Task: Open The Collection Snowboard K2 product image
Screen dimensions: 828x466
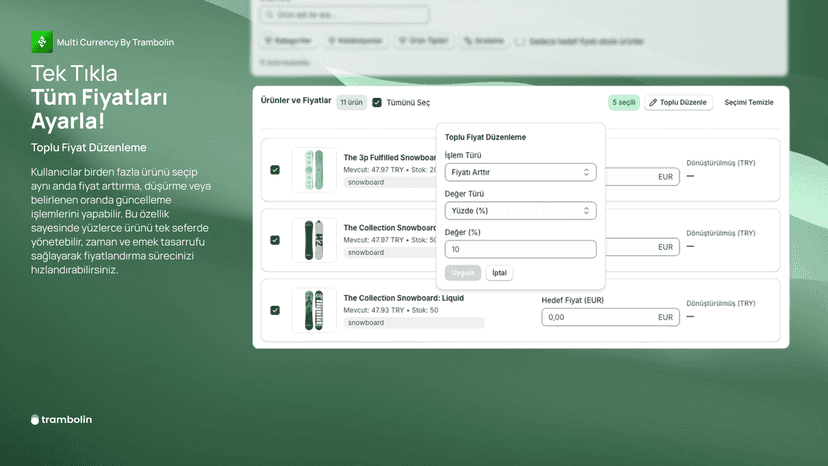Action: point(314,240)
